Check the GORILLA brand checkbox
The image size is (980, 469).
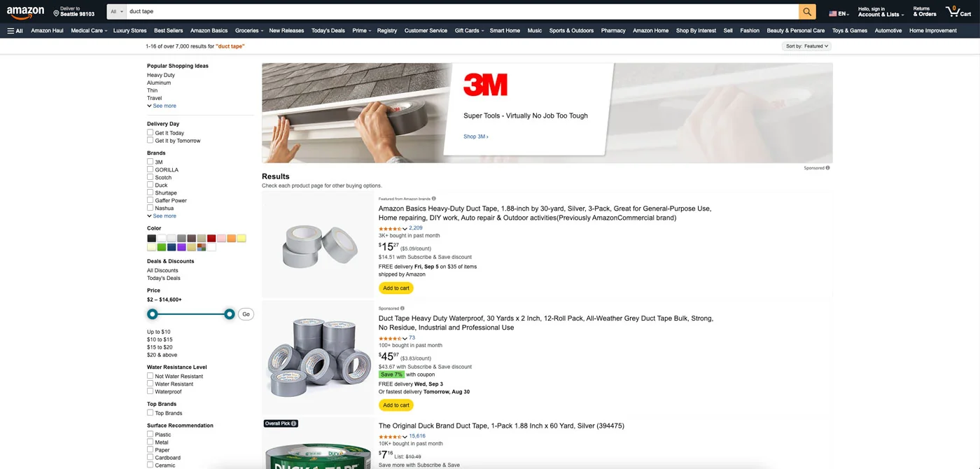point(150,169)
